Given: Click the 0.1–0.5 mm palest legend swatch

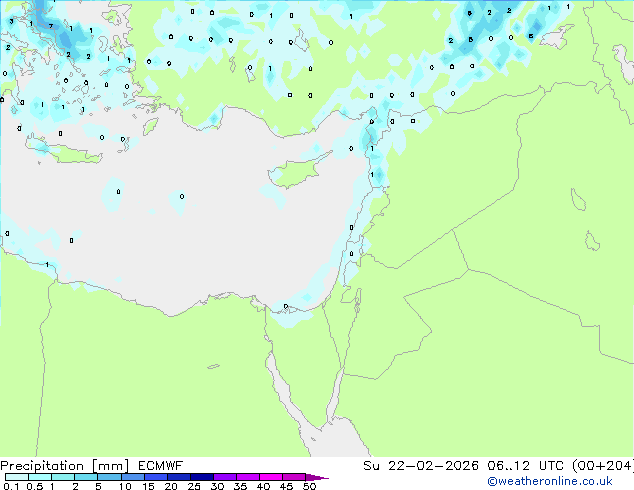Looking at the screenshot, I should (17, 477).
